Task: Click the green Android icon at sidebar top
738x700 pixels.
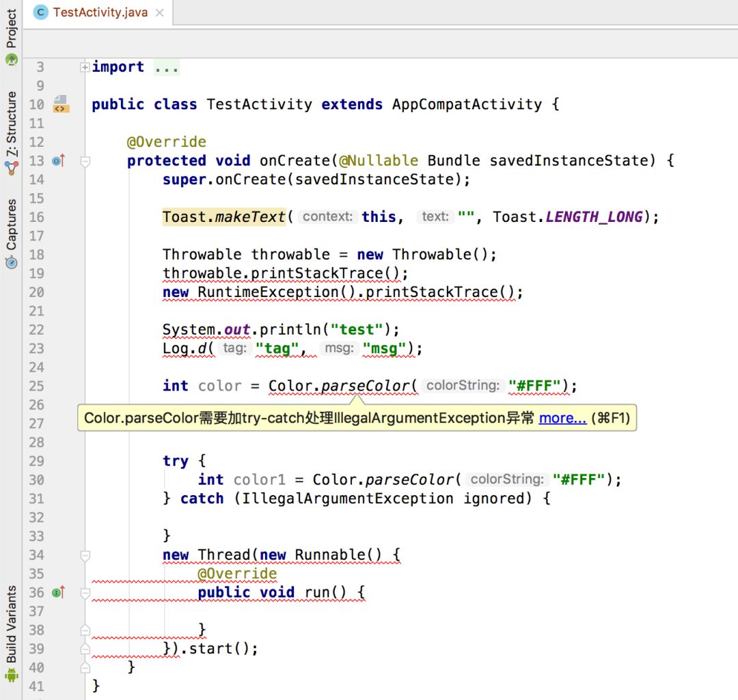Action: coord(10,60)
